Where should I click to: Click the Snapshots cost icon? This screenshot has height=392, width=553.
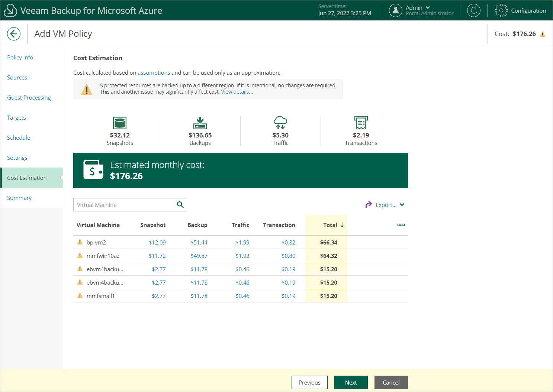[120, 123]
